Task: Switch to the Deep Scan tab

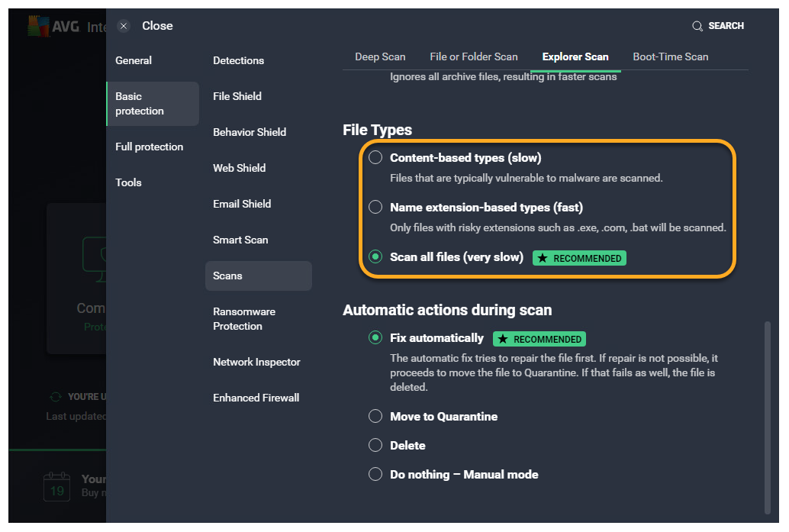Action: [x=380, y=56]
